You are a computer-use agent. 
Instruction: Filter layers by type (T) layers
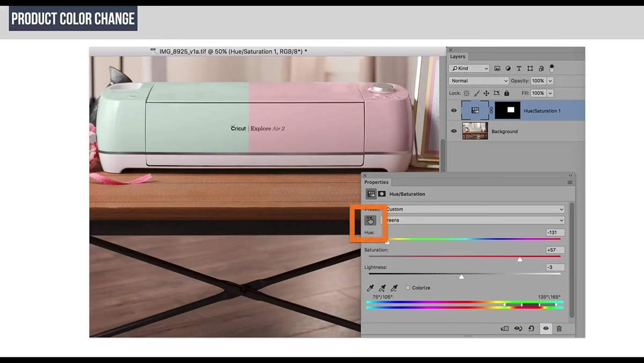pyautogui.click(x=519, y=69)
